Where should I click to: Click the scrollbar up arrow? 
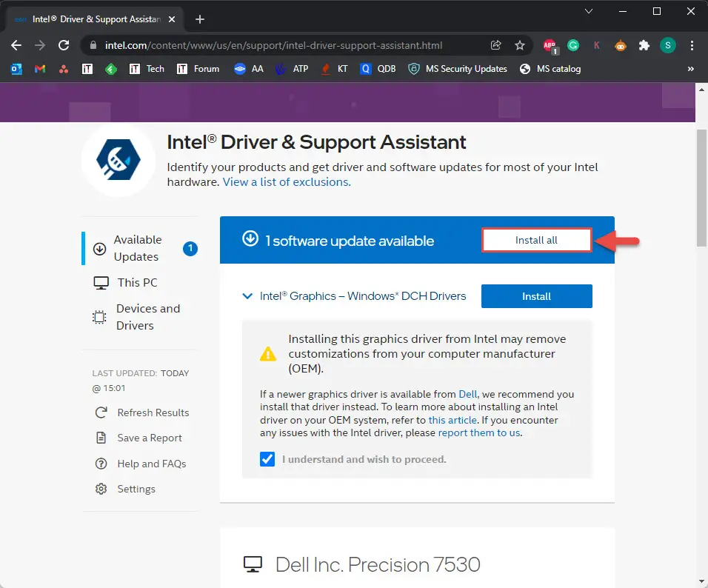coord(701,90)
